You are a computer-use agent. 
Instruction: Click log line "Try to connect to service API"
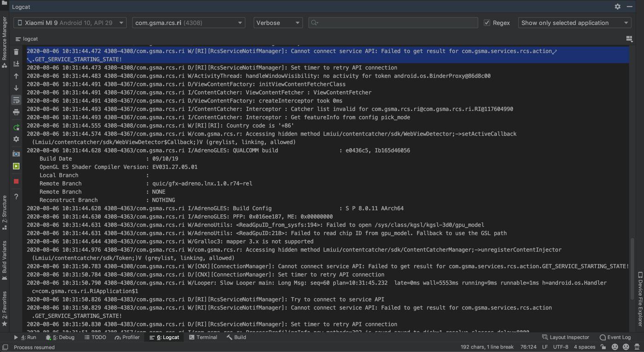(205, 300)
